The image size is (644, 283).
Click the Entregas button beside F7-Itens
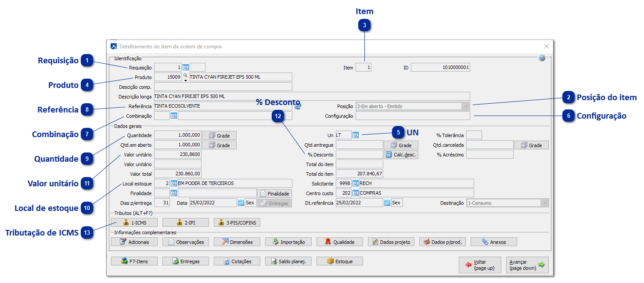click(x=186, y=261)
